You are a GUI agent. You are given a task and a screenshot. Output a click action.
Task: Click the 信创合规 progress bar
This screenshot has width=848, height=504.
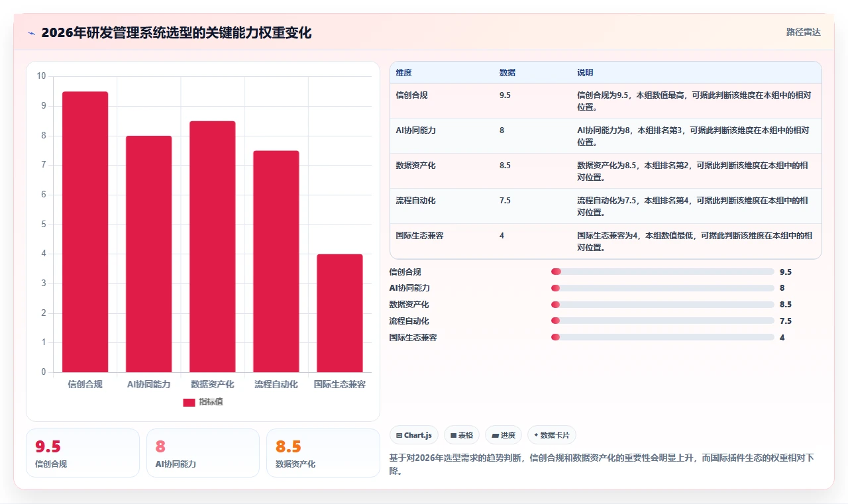(x=662, y=272)
